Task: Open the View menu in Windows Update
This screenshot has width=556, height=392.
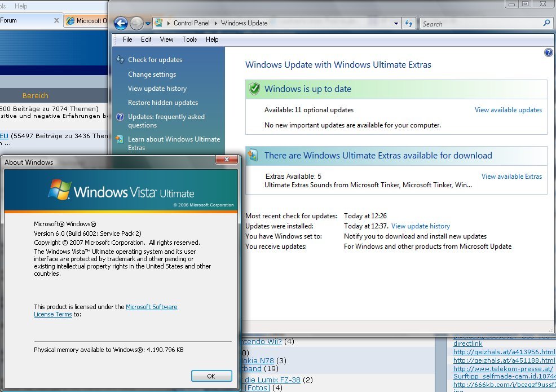Action: tap(166, 39)
